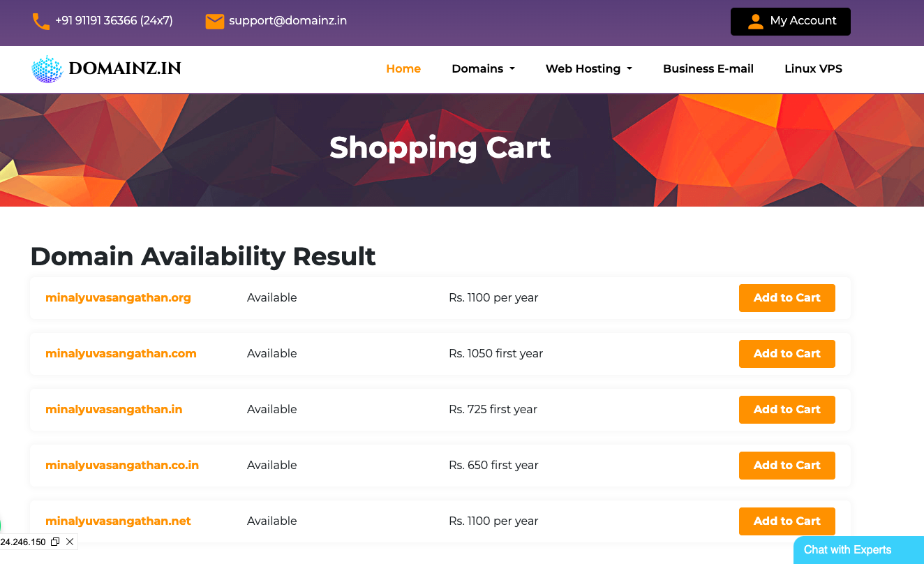Open the Business E-mail page
924x564 pixels.
point(708,69)
